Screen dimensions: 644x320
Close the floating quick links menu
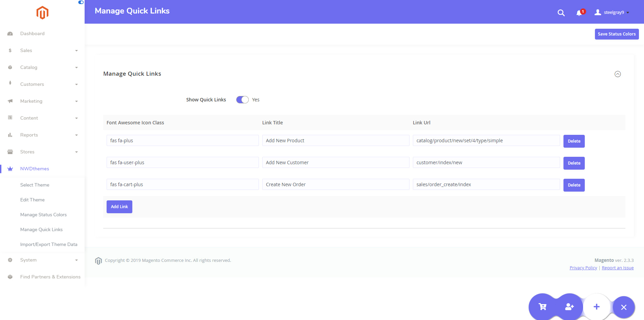click(x=624, y=307)
